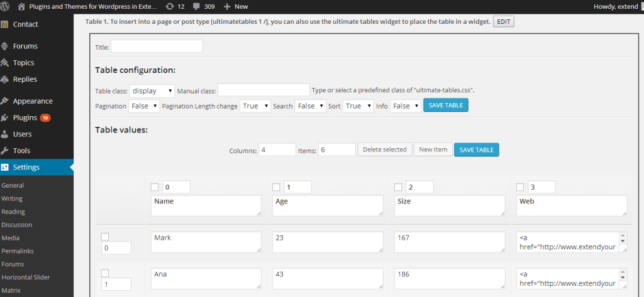Screen dimensions: 644x297
Task: Open comments bubble icon showing 309
Action: pyautogui.click(x=197, y=6)
